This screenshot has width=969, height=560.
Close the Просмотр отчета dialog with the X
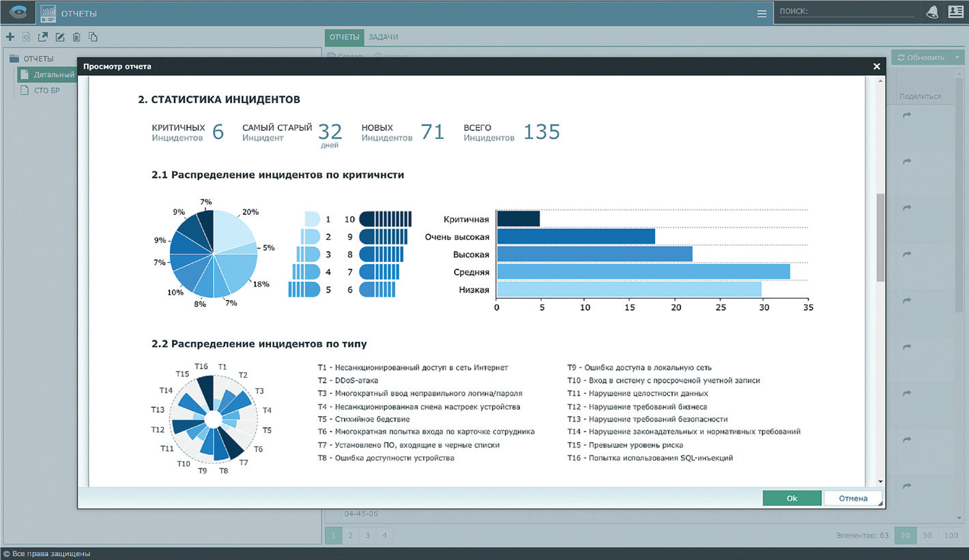(x=877, y=66)
